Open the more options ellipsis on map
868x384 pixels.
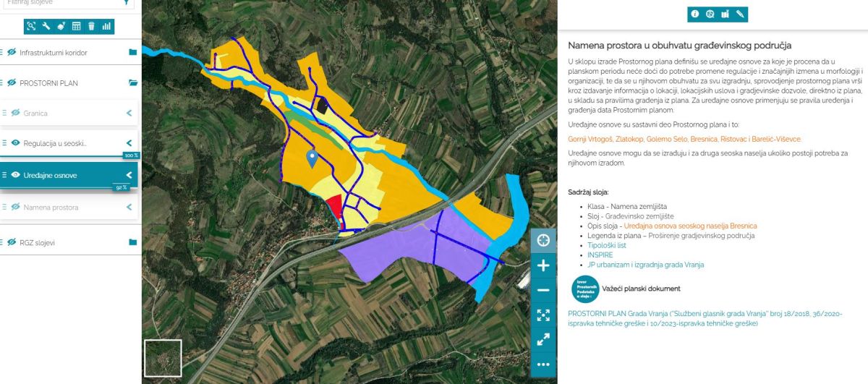pos(543,364)
